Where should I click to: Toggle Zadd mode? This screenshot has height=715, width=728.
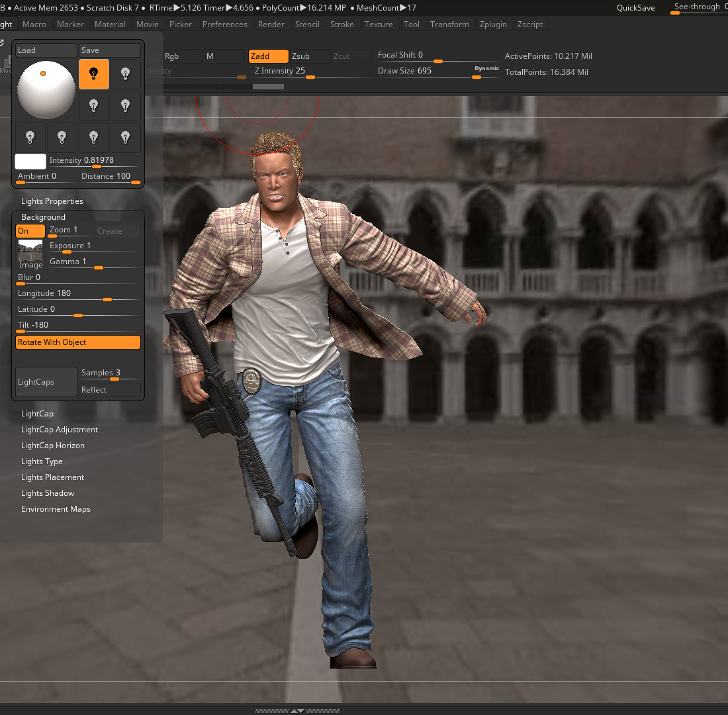click(268, 56)
